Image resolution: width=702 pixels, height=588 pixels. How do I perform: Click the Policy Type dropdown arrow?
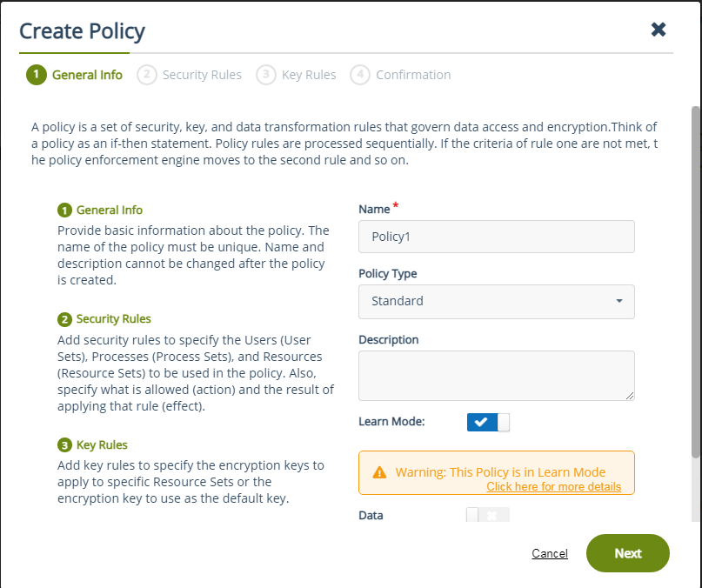[619, 301]
